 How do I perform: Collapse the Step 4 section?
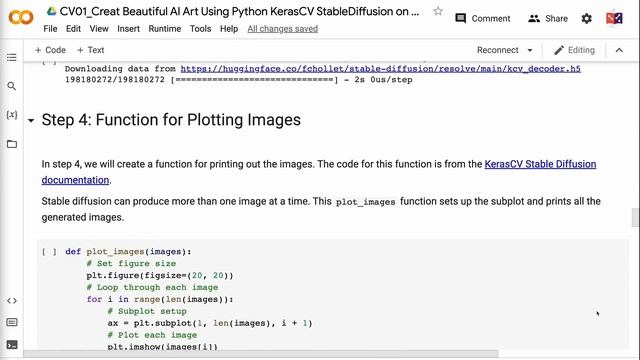pyautogui.click(x=31, y=120)
